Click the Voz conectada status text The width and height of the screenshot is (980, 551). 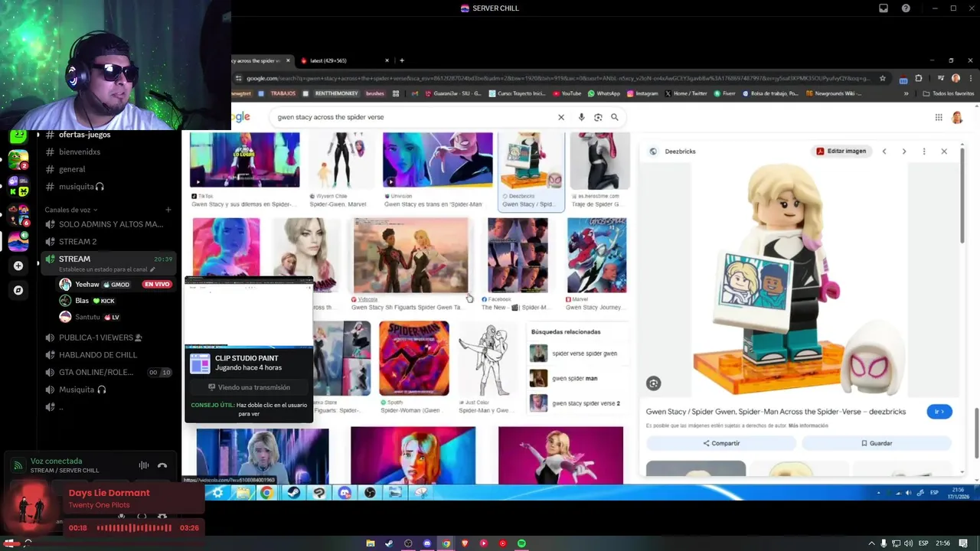pos(56,461)
